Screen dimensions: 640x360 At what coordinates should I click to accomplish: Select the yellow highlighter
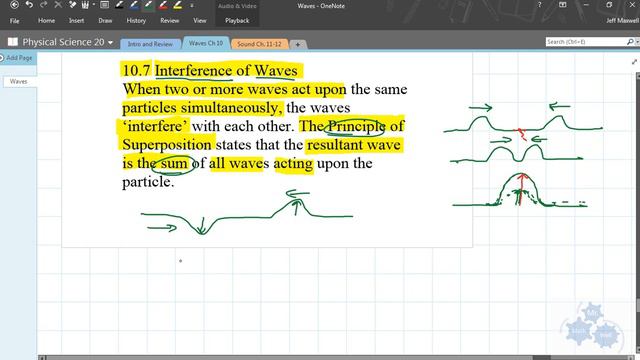coord(178,5)
